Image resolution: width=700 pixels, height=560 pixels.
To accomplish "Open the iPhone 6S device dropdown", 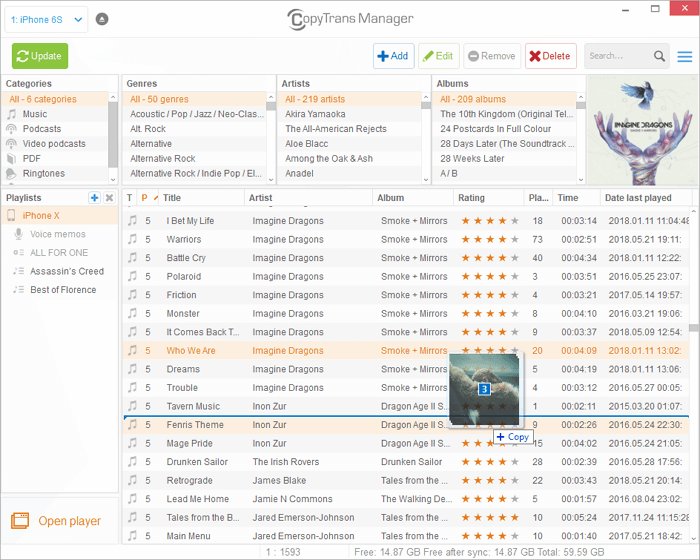I will pos(46,19).
